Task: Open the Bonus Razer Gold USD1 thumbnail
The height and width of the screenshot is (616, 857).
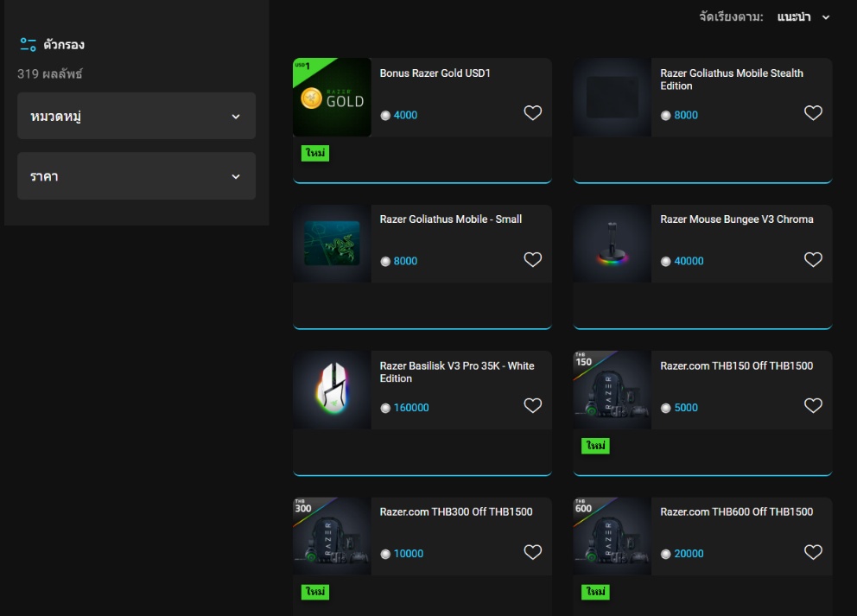Action: tap(332, 98)
